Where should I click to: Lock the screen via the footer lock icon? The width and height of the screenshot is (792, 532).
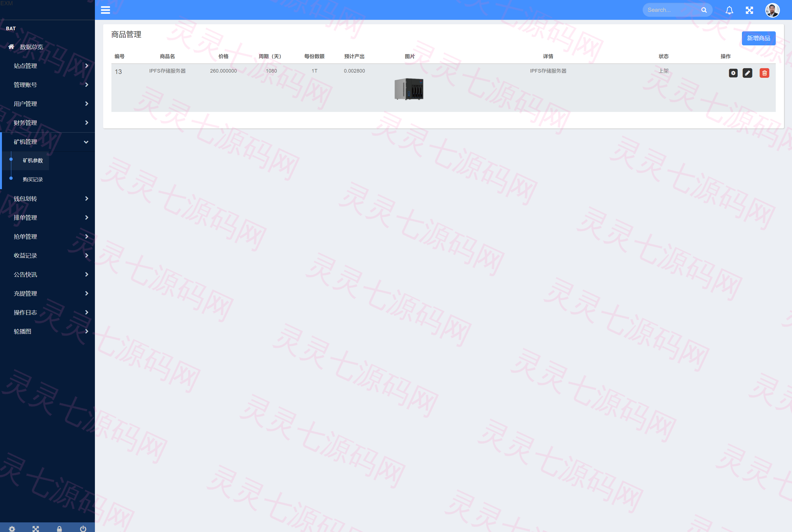[x=59, y=529]
